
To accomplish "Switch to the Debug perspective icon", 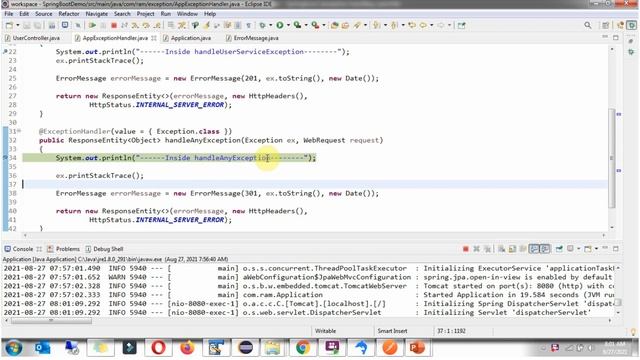I will [x=631, y=25].
